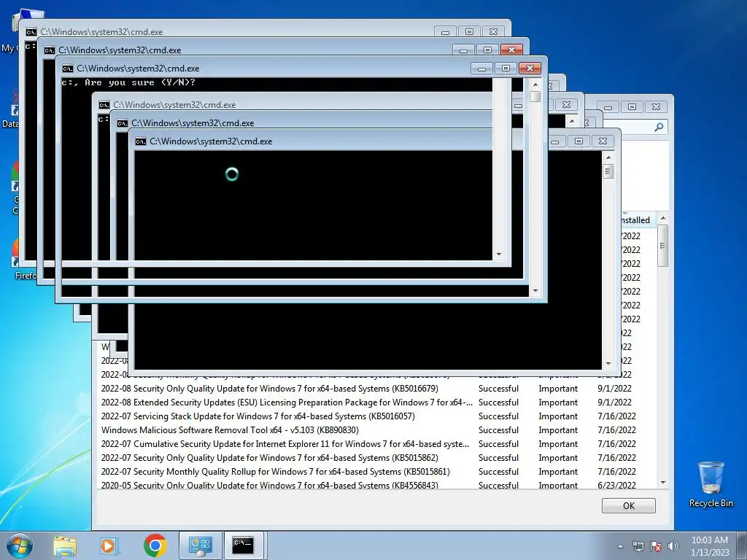The height and width of the screenshot is (560, 747).
Task: Select the ESU Licensing Preparation Package row
Action: coord(376,402)
